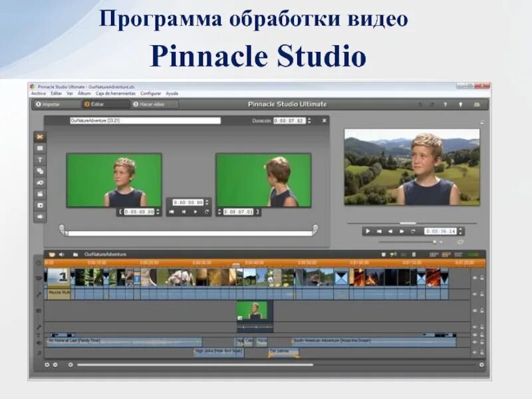Adjust the end trim timecode stepper
Viewport: 532px width, 399px height.
coord(219,211)
